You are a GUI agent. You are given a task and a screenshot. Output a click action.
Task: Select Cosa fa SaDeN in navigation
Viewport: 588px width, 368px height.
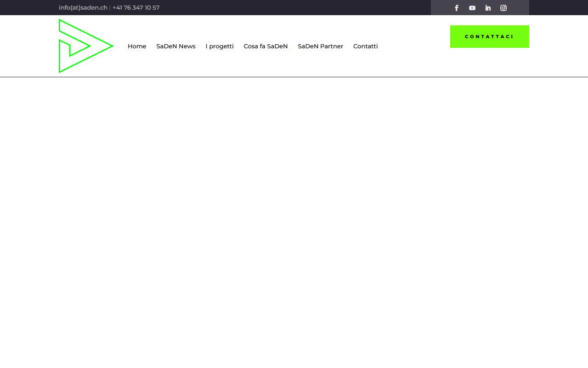[266, 46]
